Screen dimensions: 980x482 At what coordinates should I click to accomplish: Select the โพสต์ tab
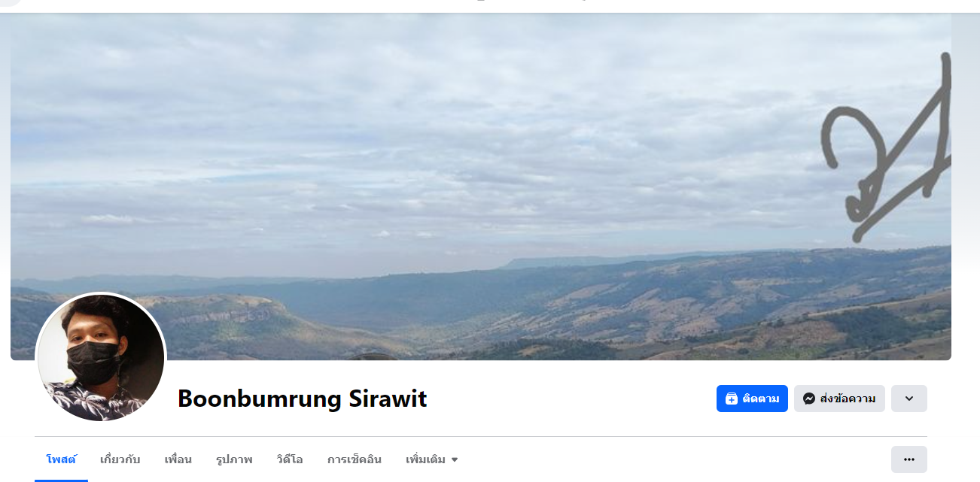coord(61,459)
